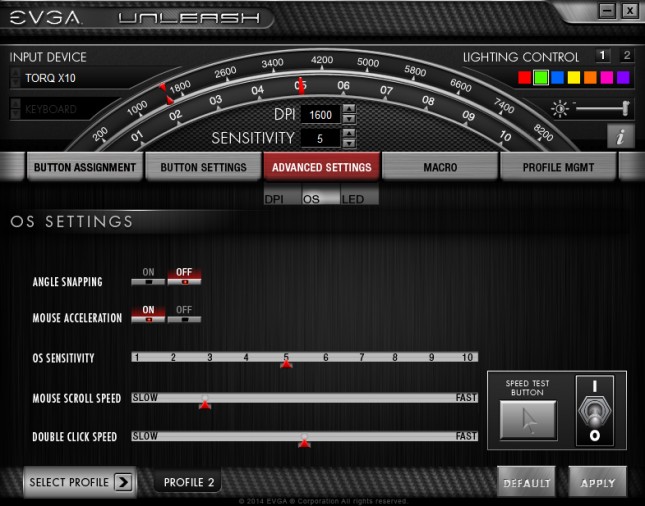Click the brightness sun icon
Viewport: 645px width, 506px height.
tap(560, 109)
